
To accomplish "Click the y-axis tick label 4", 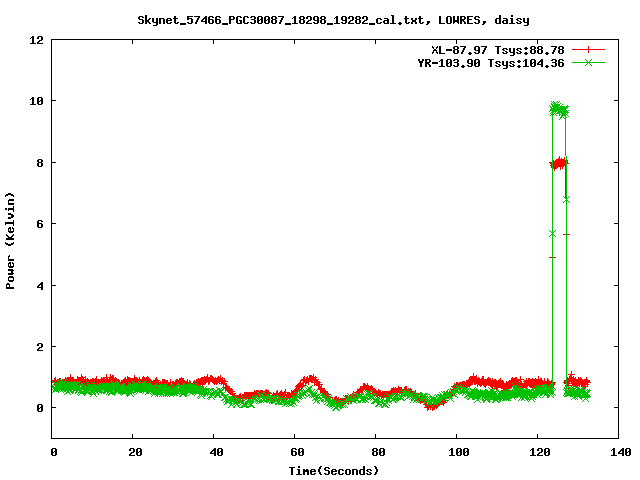I will tap(40, 286).
